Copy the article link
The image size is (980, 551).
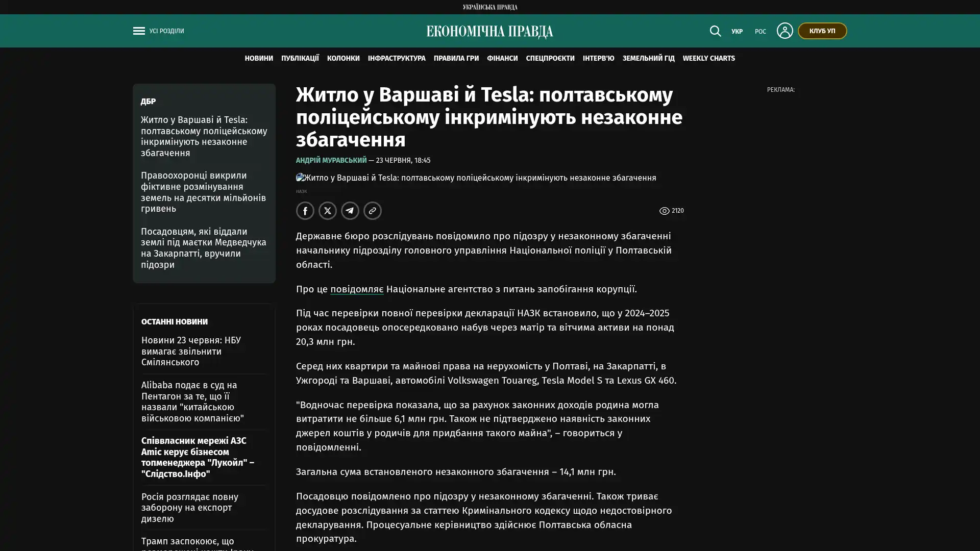[373, 211]
